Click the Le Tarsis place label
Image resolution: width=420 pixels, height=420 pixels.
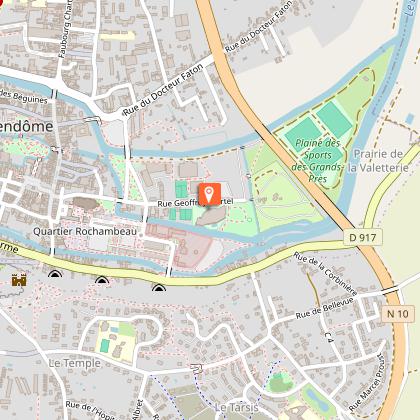[x=236, y=407]
